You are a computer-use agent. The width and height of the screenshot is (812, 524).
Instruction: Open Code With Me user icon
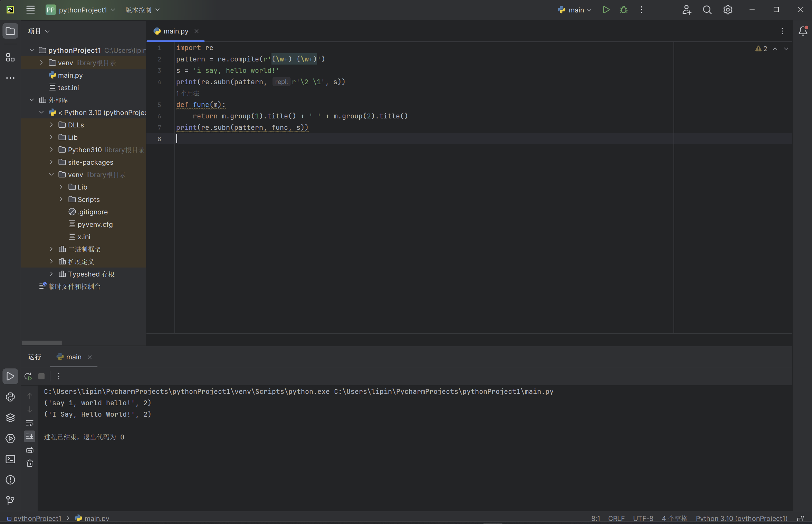pyautogui.click(x=687, y=10)
